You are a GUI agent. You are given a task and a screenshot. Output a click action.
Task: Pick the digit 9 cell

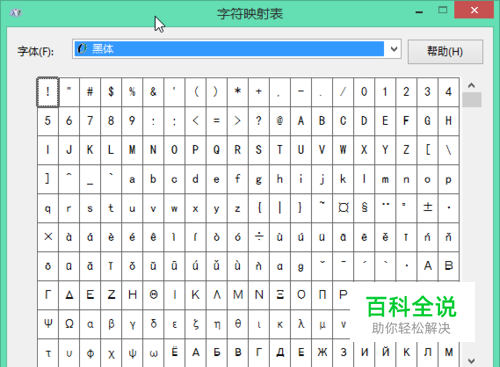(132, 121)
